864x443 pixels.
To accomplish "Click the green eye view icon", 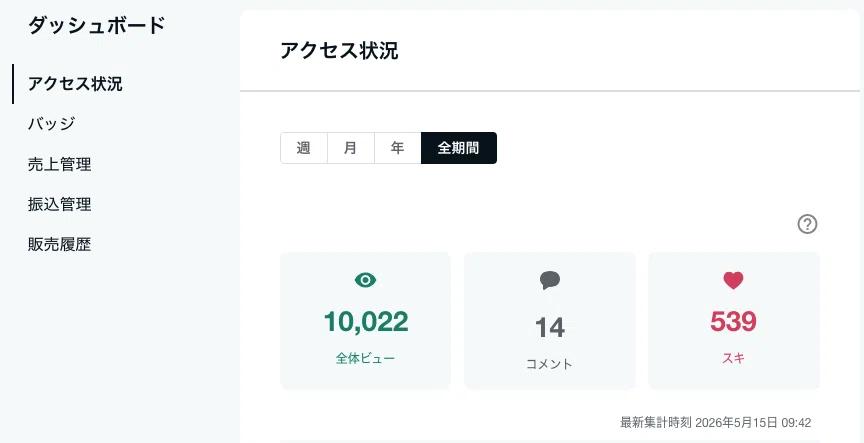I will 365,280.
